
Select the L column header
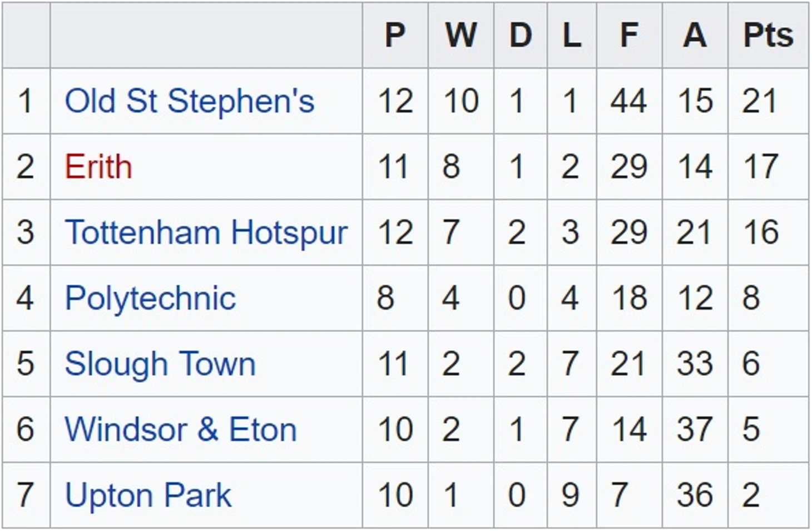(571, 36)
